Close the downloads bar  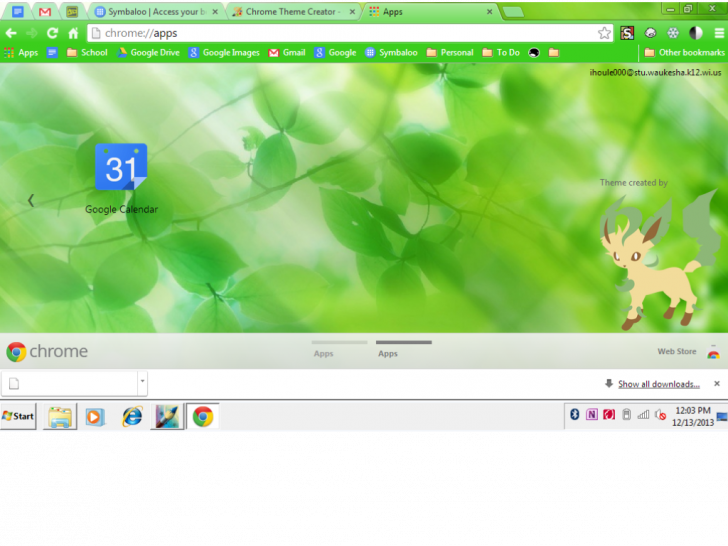pyautogui.click(x=717, y=384)
